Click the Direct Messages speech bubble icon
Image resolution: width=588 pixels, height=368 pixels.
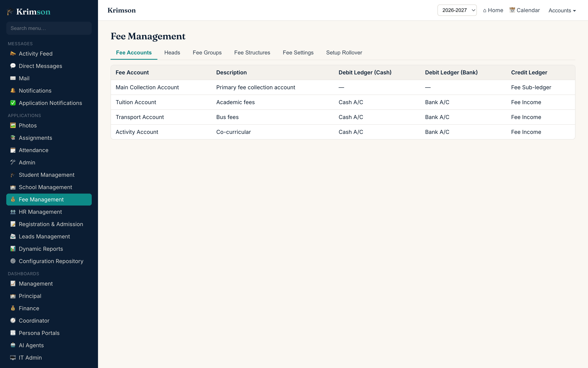pyautogui.click(x=13, y=66)
